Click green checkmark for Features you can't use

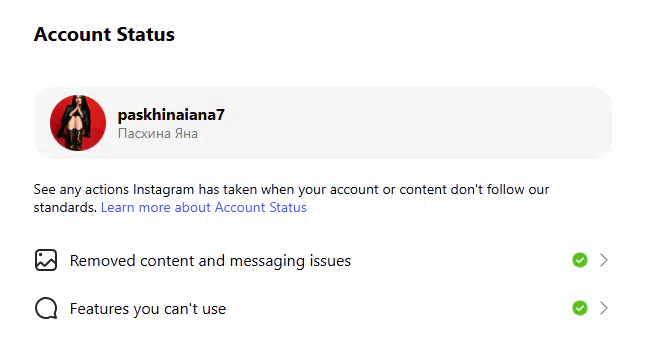[x=580, y=308]
